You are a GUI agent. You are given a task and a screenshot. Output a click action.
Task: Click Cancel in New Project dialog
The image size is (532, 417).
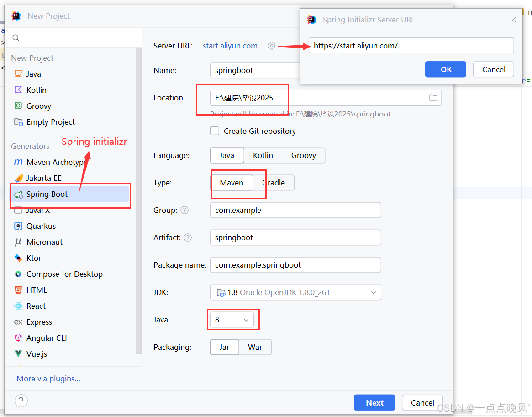422,402
